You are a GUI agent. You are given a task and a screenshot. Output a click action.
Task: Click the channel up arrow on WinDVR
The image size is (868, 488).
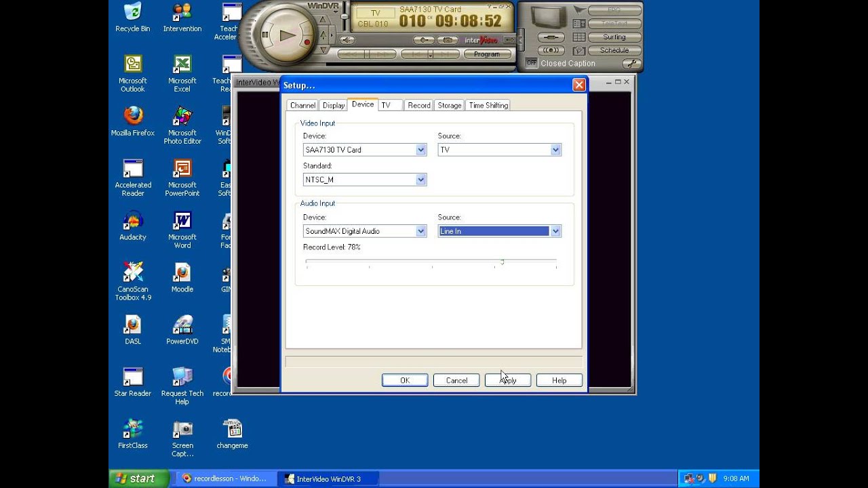tap(323, 20)
